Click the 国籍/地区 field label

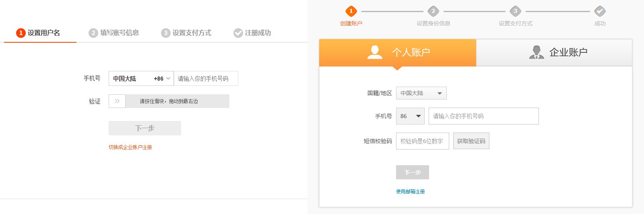[380, 93]
